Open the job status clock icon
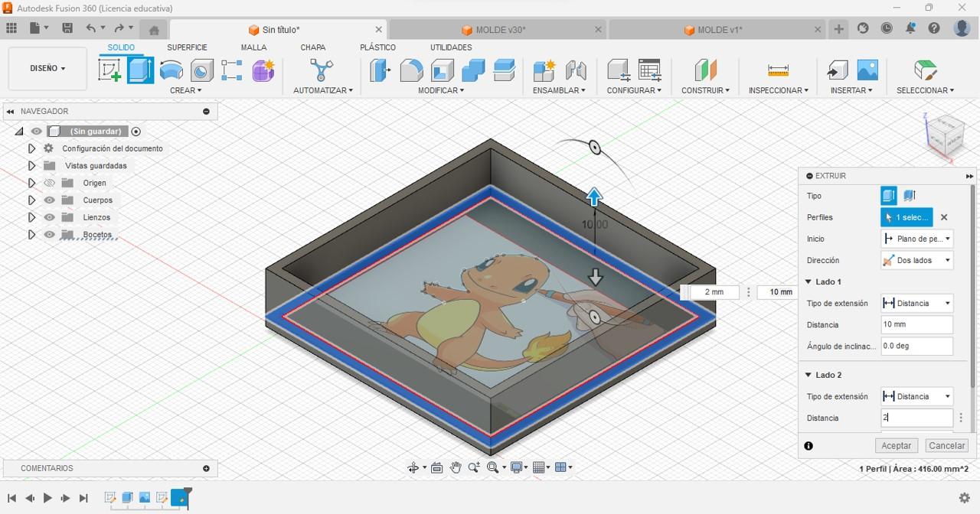 click(887, 28)
